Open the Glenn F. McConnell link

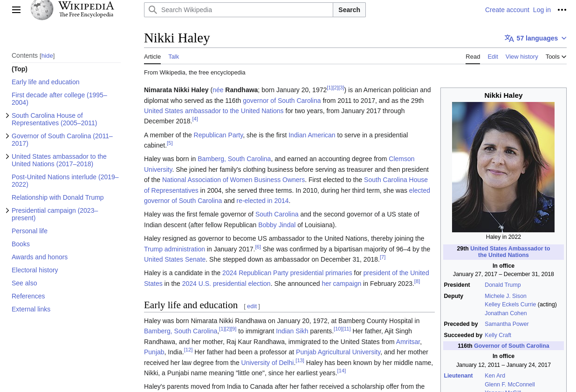510,385
